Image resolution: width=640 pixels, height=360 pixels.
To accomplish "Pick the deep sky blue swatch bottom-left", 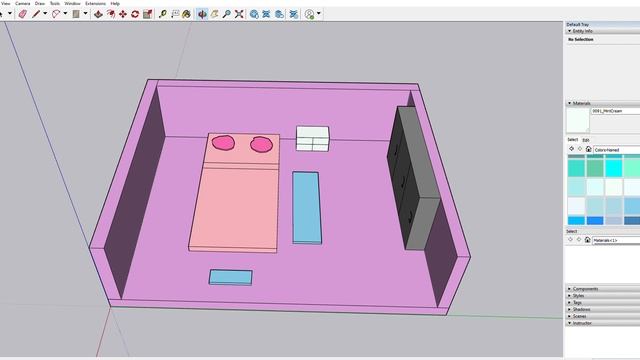I will [x=576, y=220].
